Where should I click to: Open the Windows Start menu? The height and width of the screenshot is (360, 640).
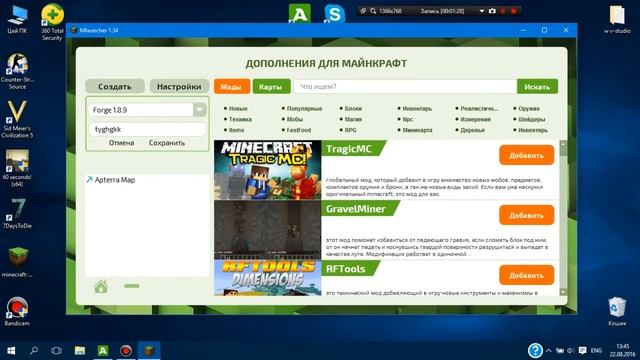coord(11,351)
